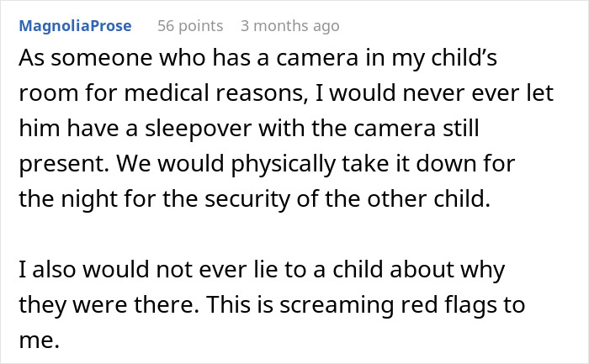
Task: Click the phrase 'other child' ending the first paragraph
Action: click(x=428, y=198)
